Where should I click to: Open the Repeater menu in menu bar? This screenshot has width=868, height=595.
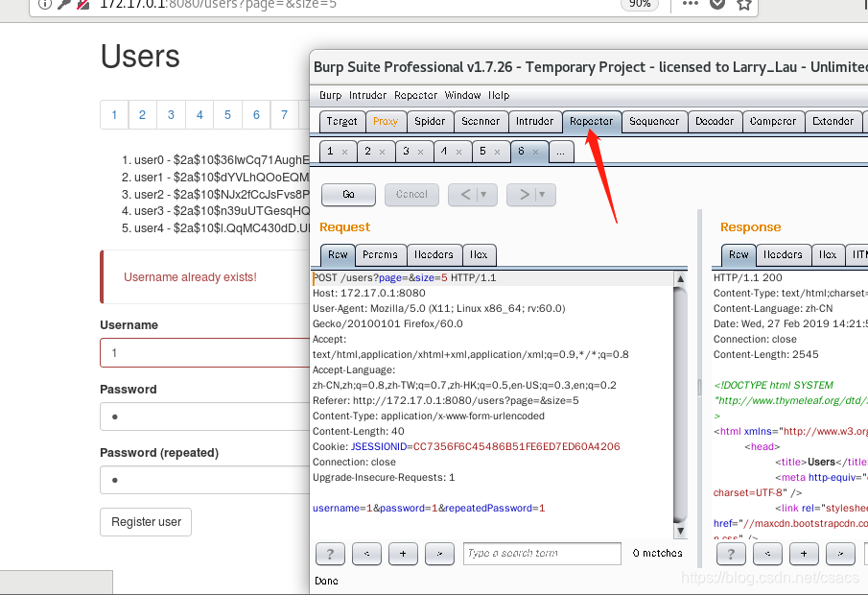tap(415, 95)
